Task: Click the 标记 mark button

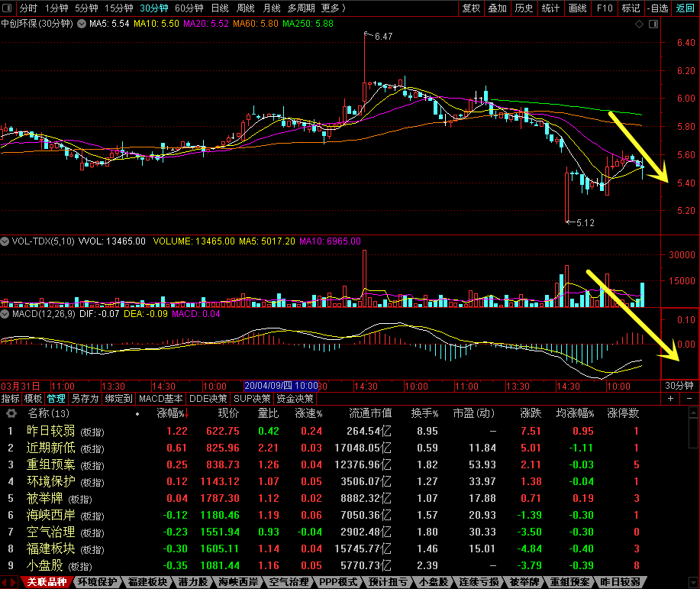Action: click(x=631, y=8)
